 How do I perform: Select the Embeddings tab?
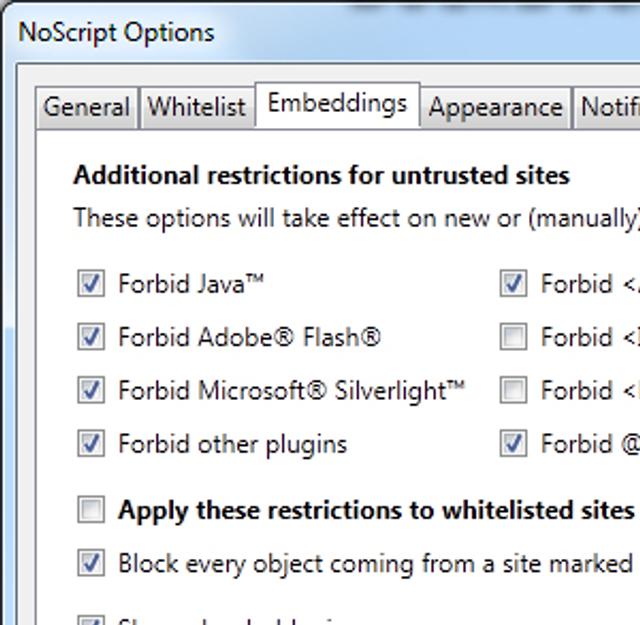point(337,103)
